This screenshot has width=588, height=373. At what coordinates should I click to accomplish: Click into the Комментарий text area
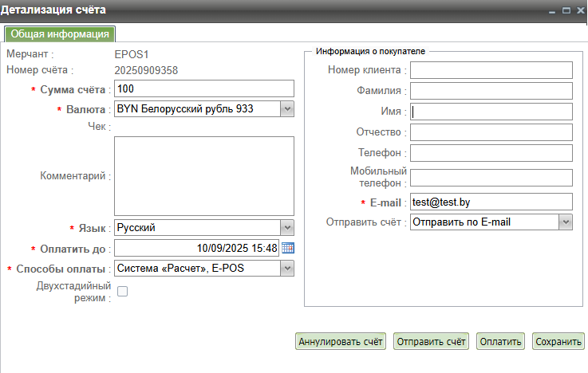point(204,175)
